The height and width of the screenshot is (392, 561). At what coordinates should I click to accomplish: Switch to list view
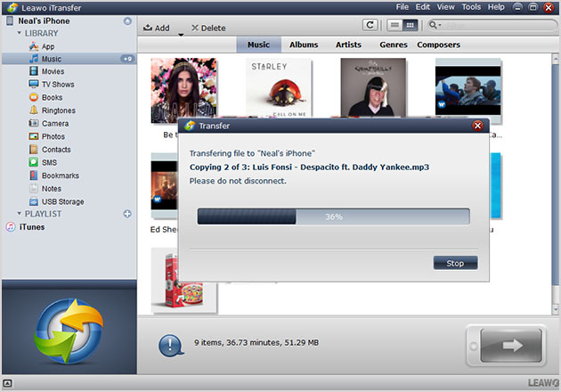(x=394, y=25)
